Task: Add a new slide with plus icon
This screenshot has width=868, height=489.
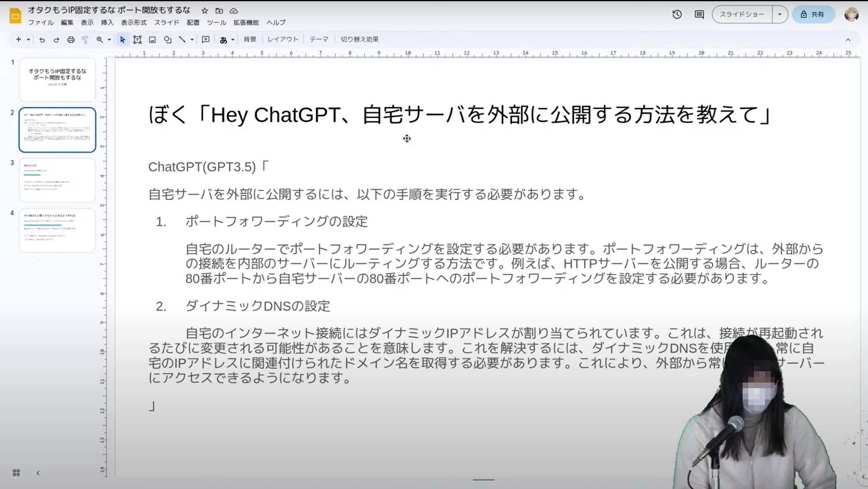Action: tap(18, 39)
